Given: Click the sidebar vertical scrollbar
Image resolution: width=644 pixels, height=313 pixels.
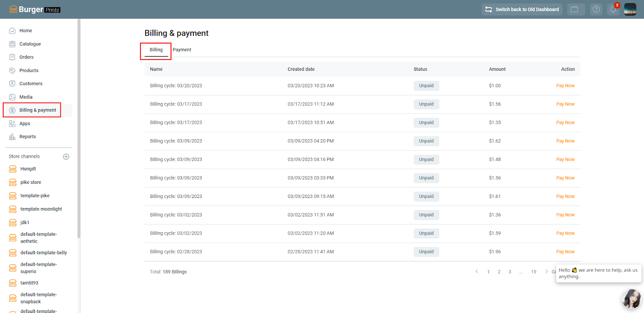Looking at the screenshot, I should tap(79, 129).
